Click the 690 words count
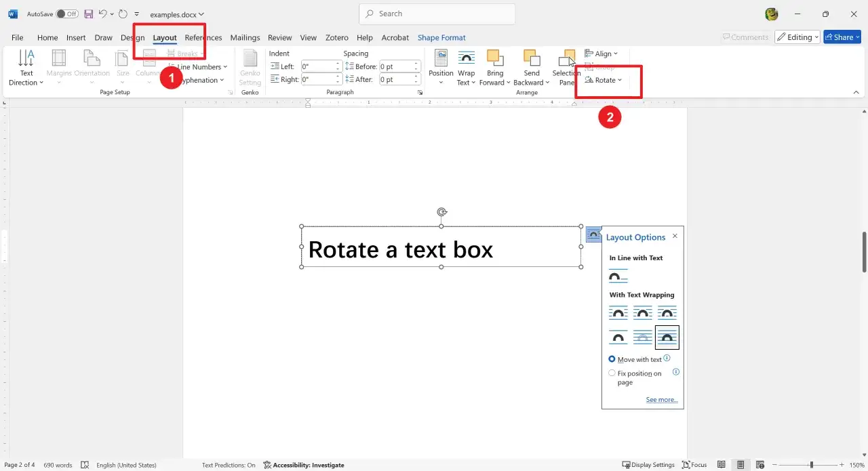868x471 pixels. pyautogui.click(x=58, y=465)
